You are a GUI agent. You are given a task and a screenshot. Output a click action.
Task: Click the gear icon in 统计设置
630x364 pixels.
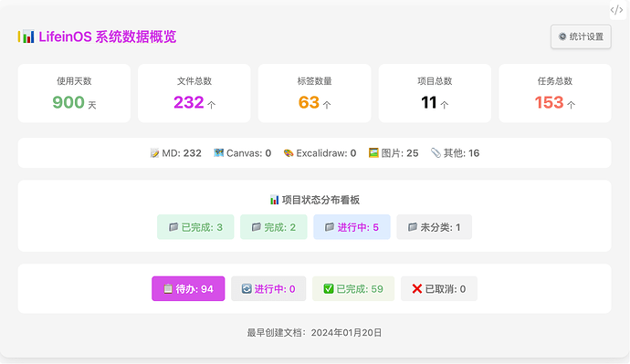tap(562, 36)
